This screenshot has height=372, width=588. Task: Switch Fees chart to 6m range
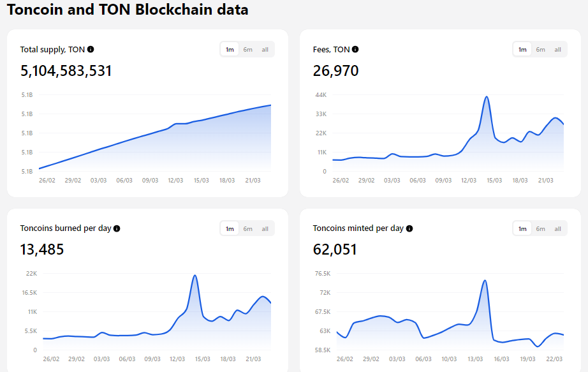click(540, 49)
